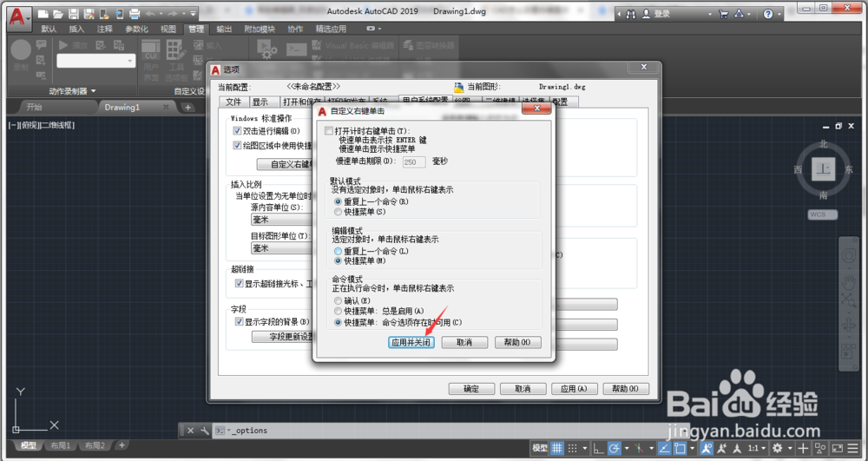Toggle 显示超链接光标 checkbox
The height and width of the screenshot is (461, 868).
click(240, 283)
